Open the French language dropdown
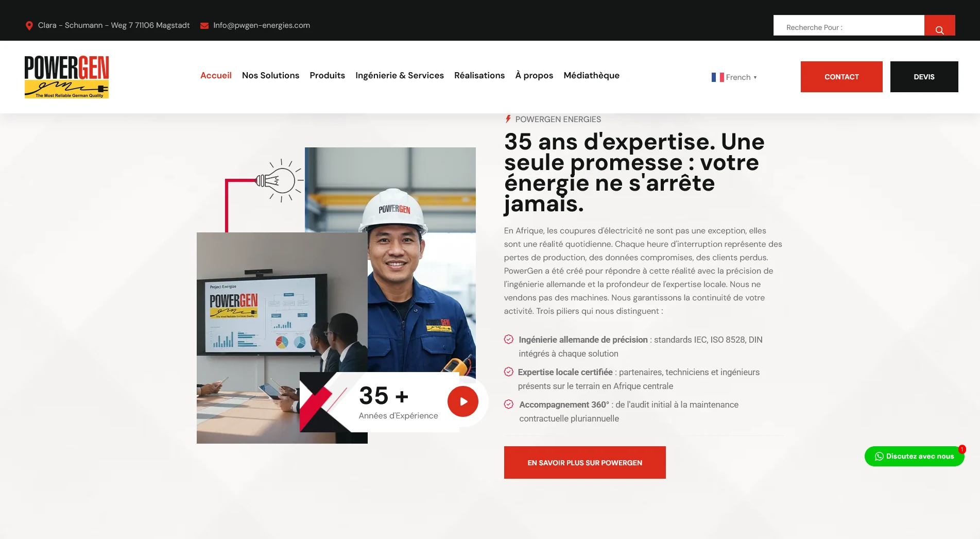 734,77
